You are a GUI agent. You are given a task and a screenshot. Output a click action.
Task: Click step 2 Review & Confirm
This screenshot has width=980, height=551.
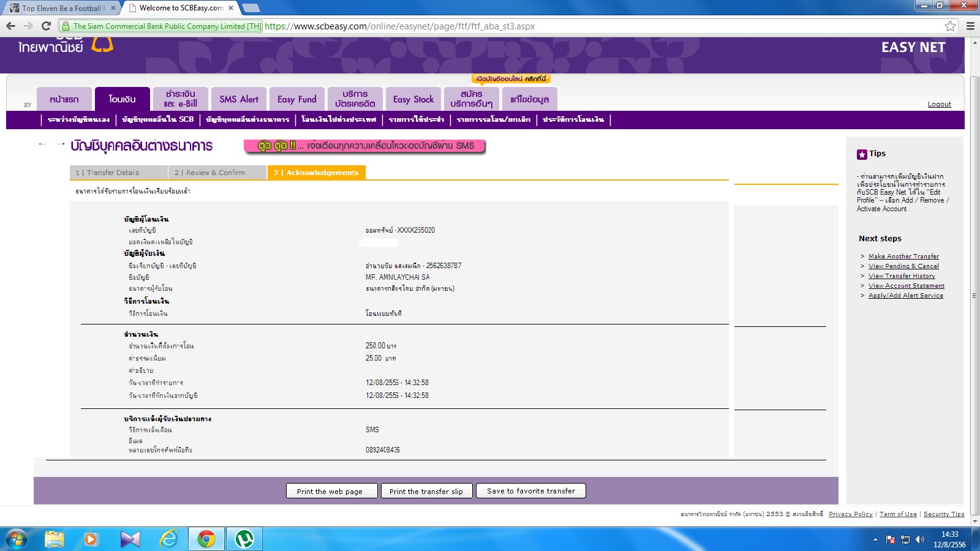tap(217, 173)
